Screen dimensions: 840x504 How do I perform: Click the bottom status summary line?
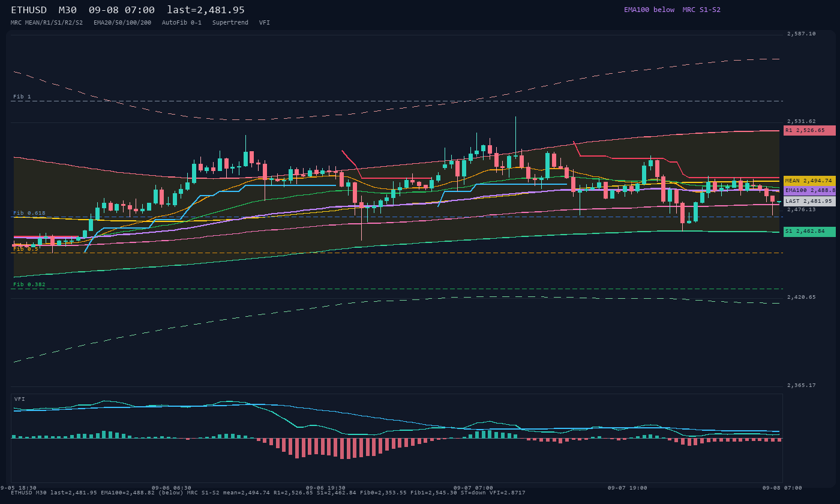click(268, 493)
